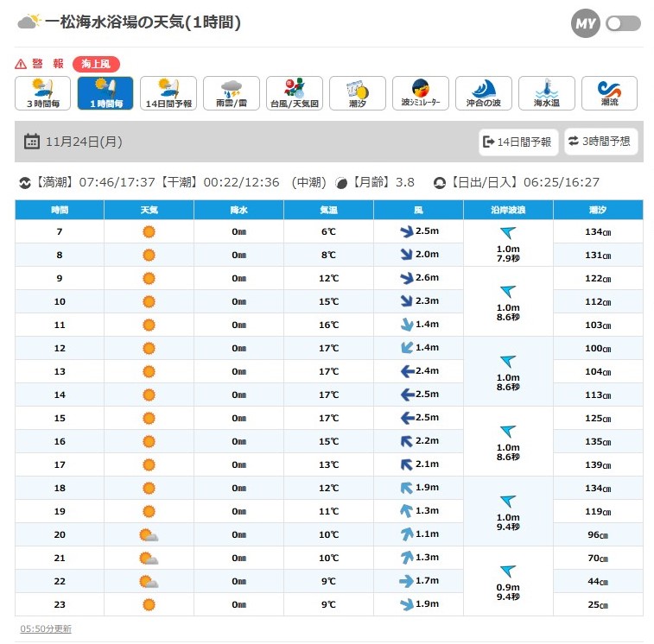Screen dimensions: 654x644
Task: Open the 雨雲/雷 rain radar icon
Action: (x=232, y=93)
